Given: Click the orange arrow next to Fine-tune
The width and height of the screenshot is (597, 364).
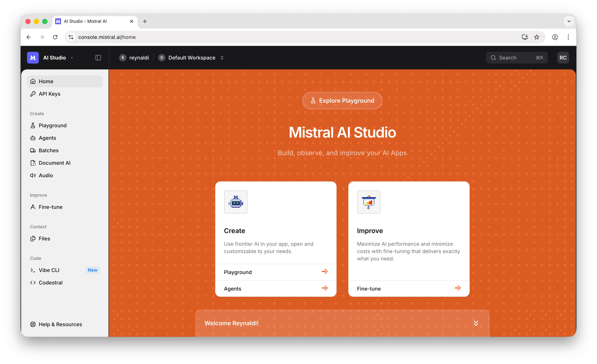Looking at the screenshot, I should click(x=458, y=288).
